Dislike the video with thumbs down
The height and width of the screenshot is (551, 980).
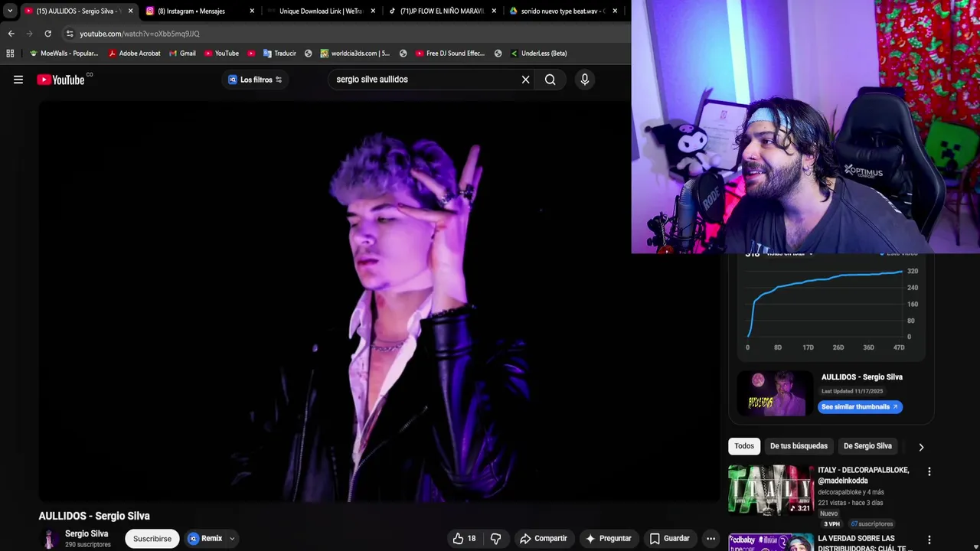click(495, 539)
